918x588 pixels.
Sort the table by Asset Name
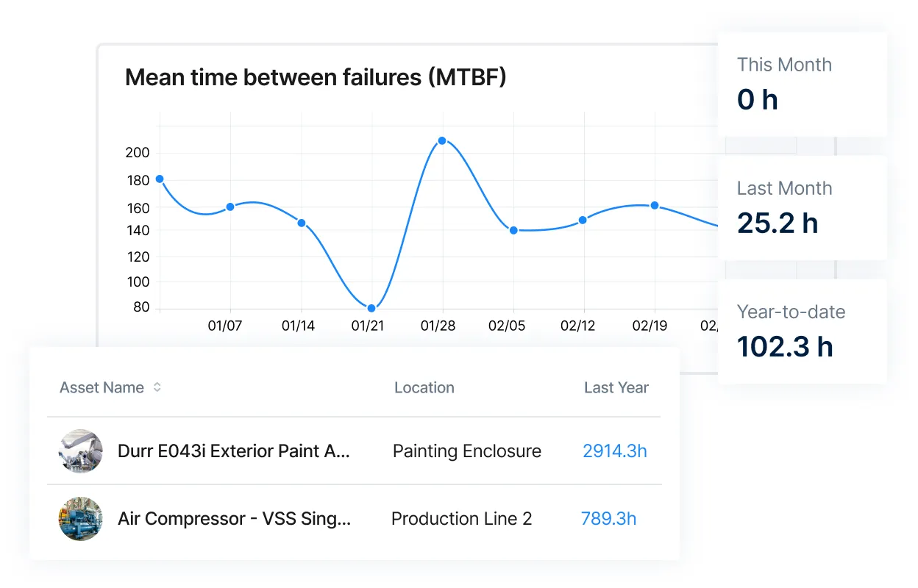102,387
